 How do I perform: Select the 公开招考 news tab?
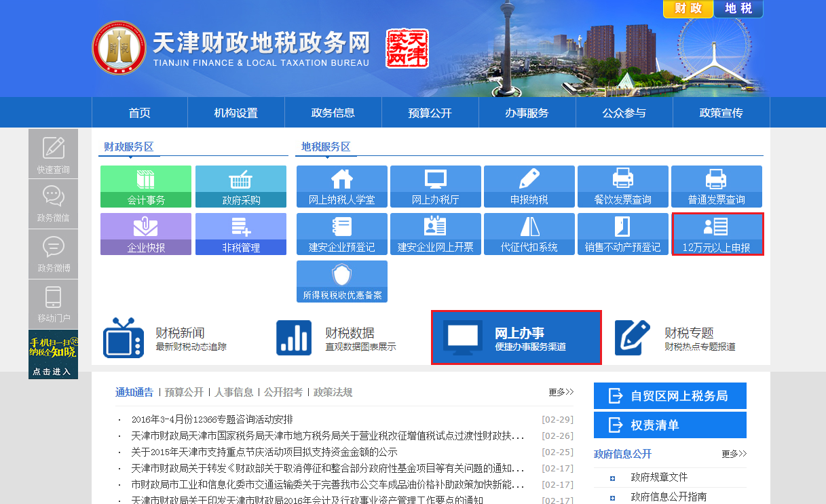pos(284,392)
